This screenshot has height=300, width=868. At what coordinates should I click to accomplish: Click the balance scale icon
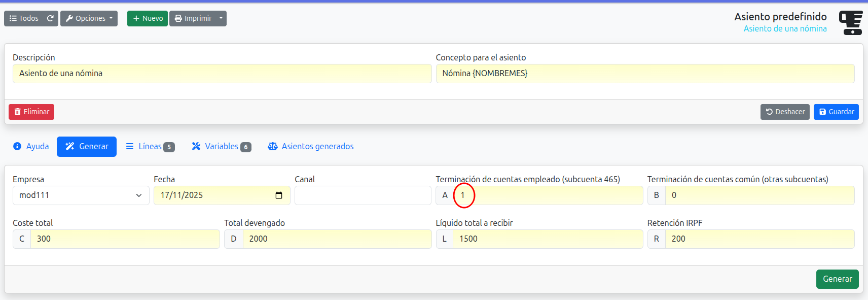pyautogui.click(x=273, y=147)
